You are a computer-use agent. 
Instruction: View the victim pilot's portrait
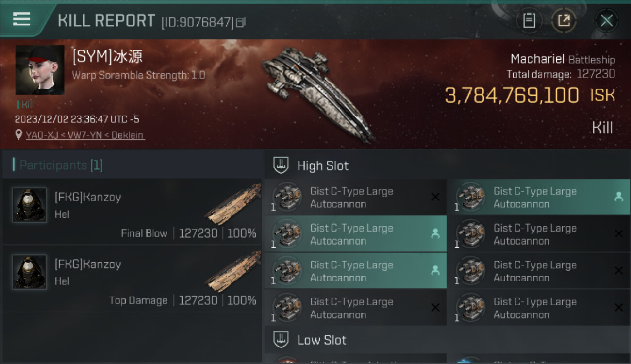[40, 70]
